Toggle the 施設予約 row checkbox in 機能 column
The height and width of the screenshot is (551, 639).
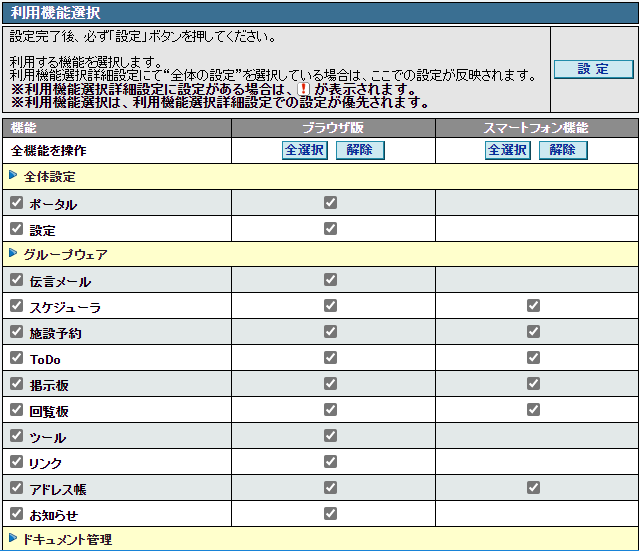pos(16,332)
